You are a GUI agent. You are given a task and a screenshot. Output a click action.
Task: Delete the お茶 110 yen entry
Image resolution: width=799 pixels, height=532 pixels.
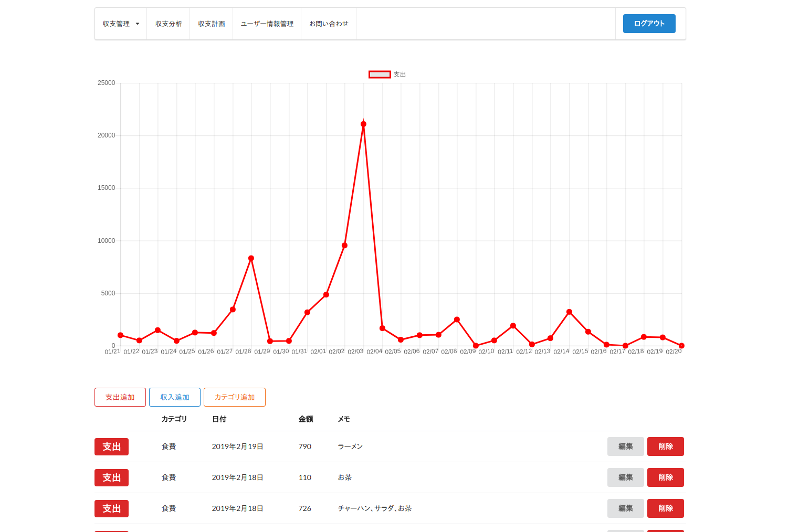click(665, 477)
